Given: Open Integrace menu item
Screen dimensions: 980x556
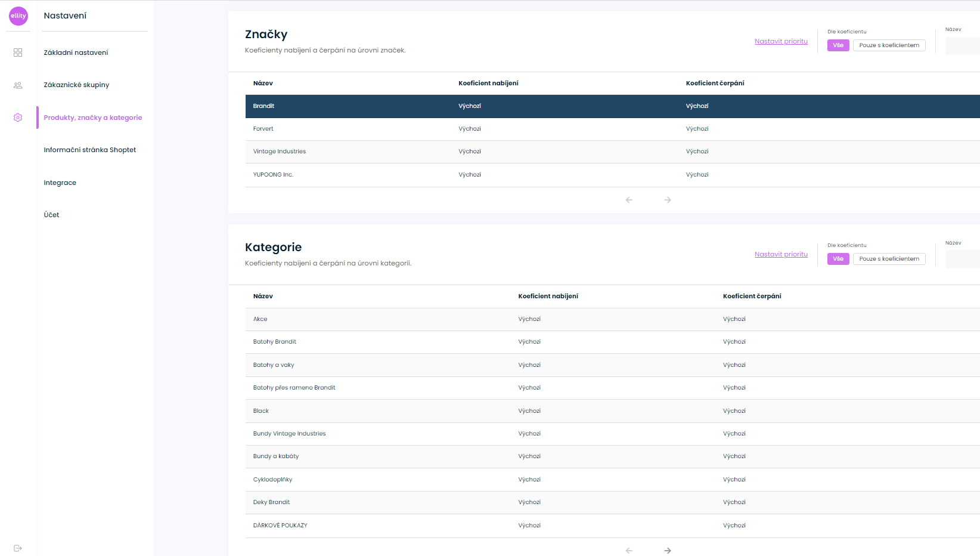Looking at the screenshot, I should coord(60,183).
